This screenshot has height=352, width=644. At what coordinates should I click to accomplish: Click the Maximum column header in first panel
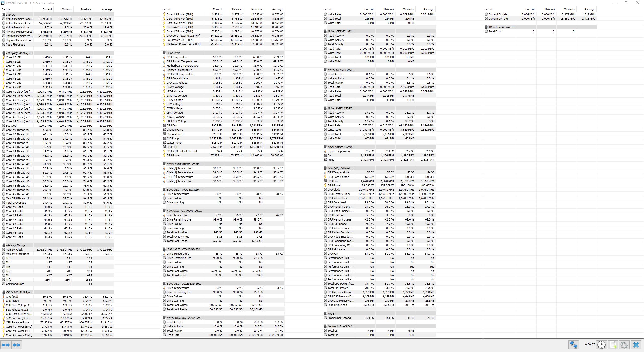[86, 9]
